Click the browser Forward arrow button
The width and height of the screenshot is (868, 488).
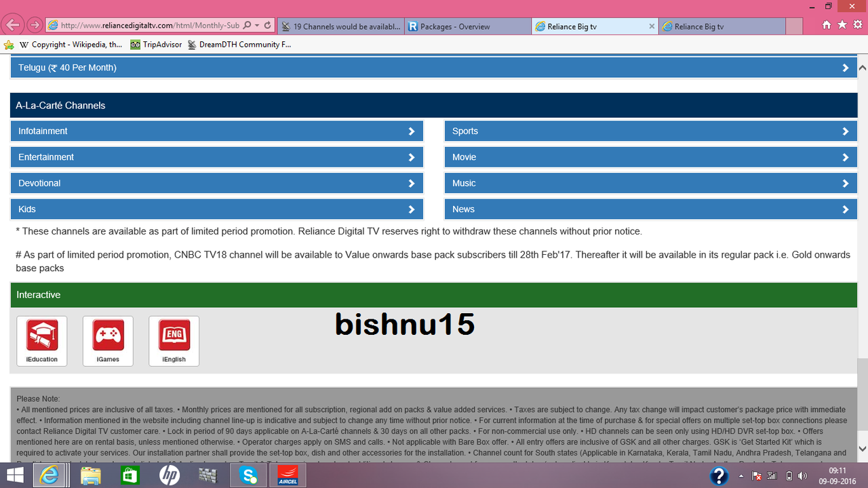tap(35, 26)
